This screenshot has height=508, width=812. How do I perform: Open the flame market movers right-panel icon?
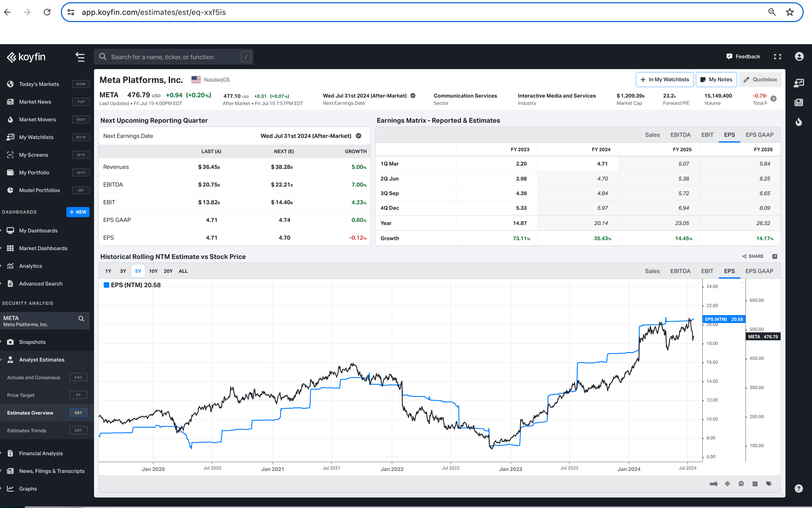tap(798, 122)
